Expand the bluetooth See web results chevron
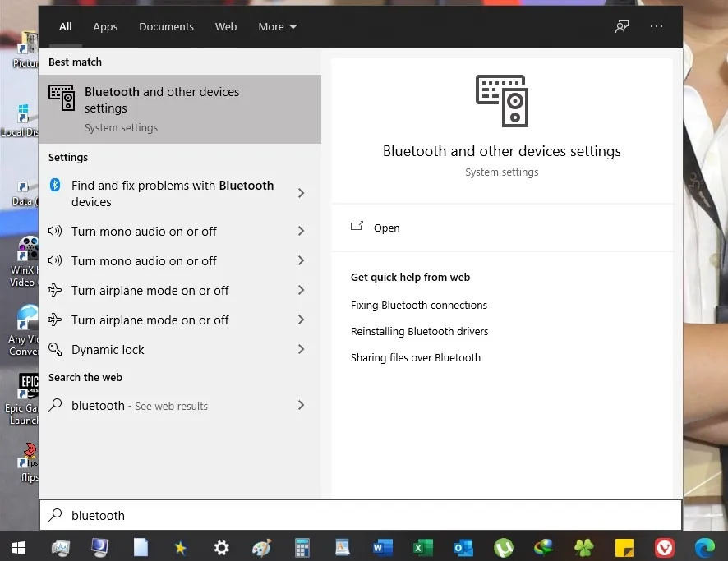Screen dimensions: 728x561 pos(302,405)
